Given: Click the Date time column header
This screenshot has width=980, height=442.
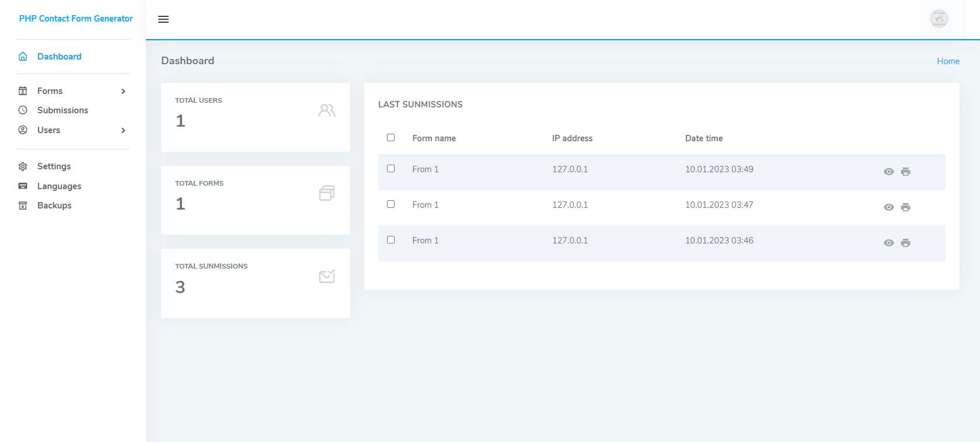Looking at the screenshot, I should tap(704, 138).
